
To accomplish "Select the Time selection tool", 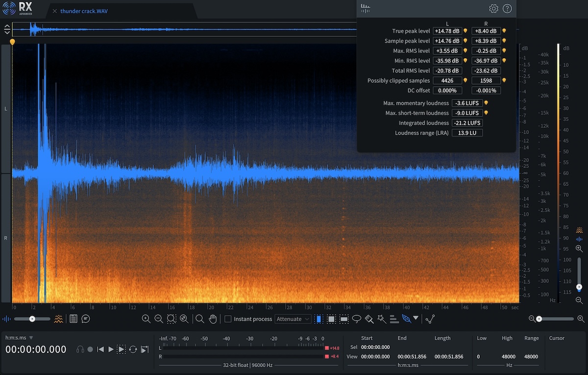I will pyautogui.click(x=319, y=319).
